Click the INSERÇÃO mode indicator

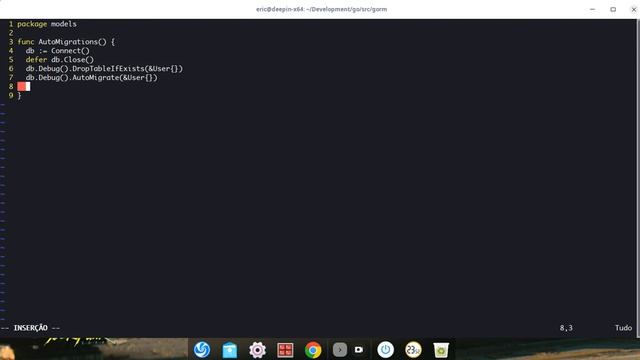point(31,328)
